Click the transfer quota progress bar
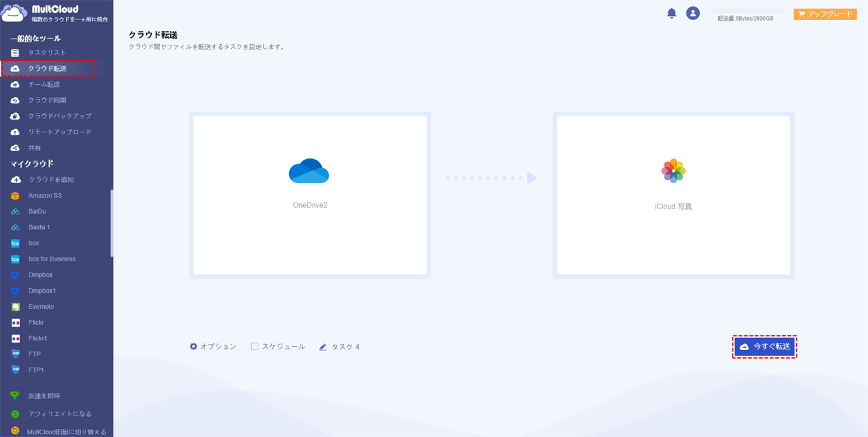This screenshot has width=868, height=437. 747,11
